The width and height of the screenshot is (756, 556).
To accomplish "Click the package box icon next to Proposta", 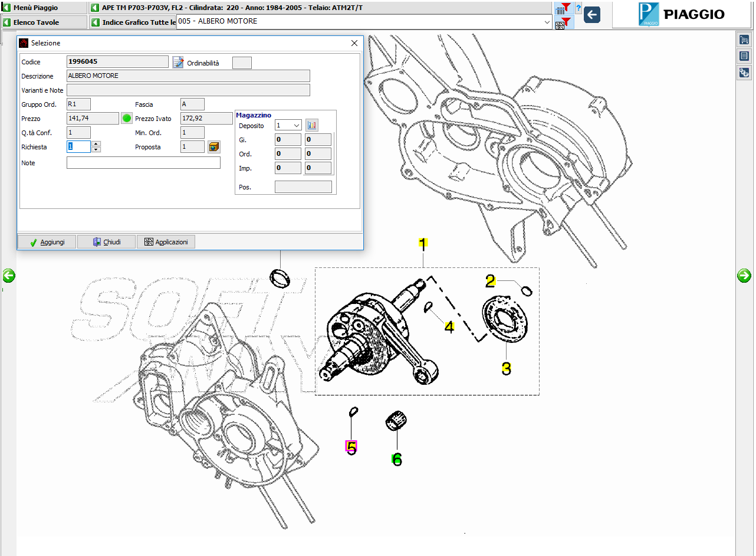I will [214, 147].
